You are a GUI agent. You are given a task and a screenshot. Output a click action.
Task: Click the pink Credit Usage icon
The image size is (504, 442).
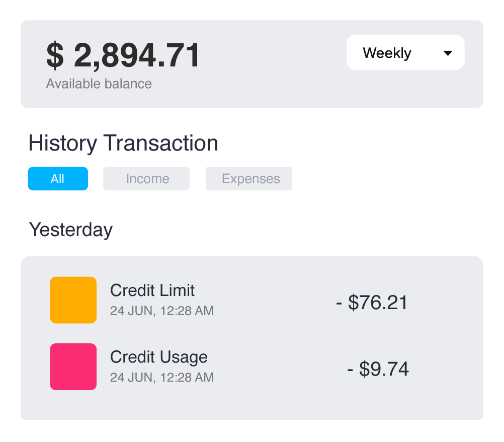click(x=73, y=366)
